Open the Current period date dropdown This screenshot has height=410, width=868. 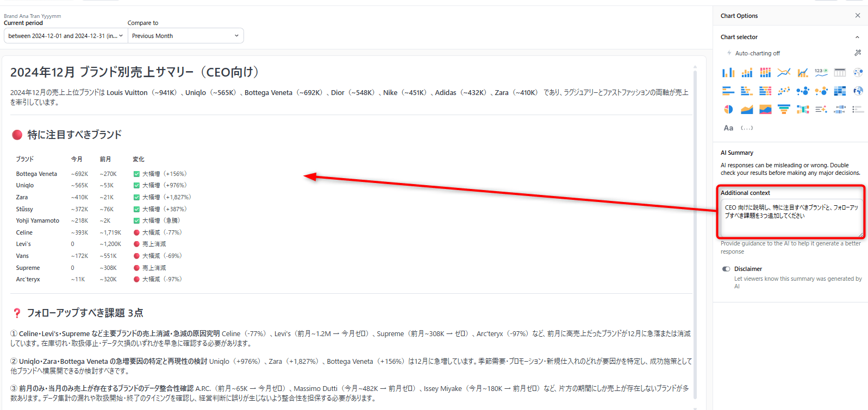(x=66, y=36)
